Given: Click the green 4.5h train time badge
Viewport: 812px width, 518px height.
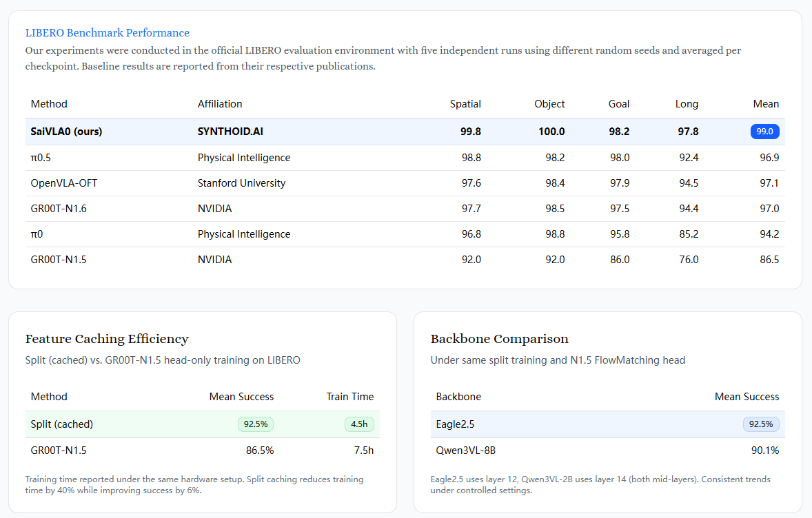Looking at the screenshot, I should [x=359, y=424].
